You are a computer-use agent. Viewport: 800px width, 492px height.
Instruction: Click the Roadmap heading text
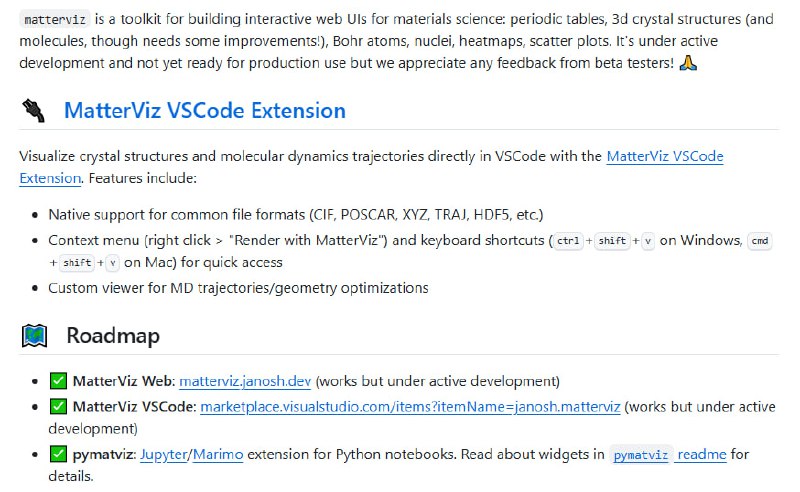click(x=113, y=336)
